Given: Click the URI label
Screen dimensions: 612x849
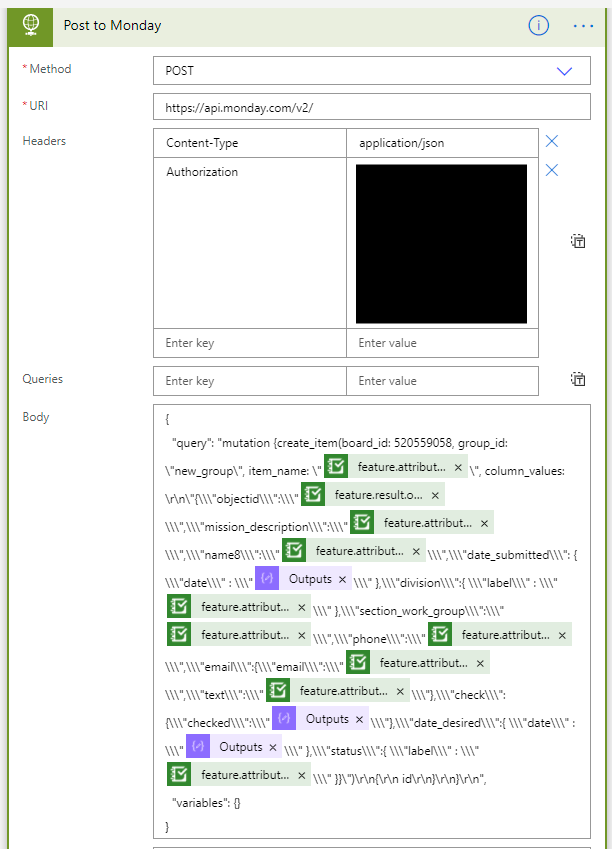Looking at the screenshot, I should tap(38, 106).
